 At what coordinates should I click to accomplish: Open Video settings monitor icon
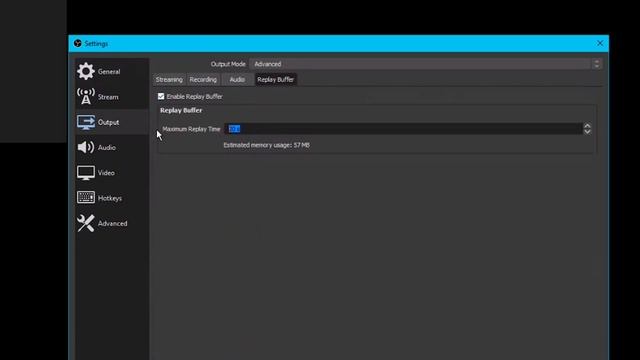[x=86, y=173]
